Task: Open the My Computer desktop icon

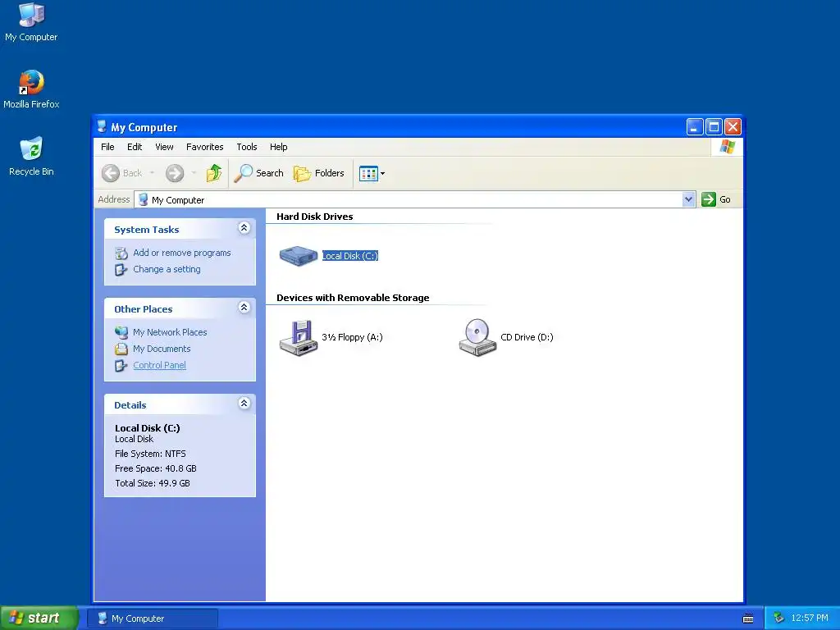Action: pos(31,22)
